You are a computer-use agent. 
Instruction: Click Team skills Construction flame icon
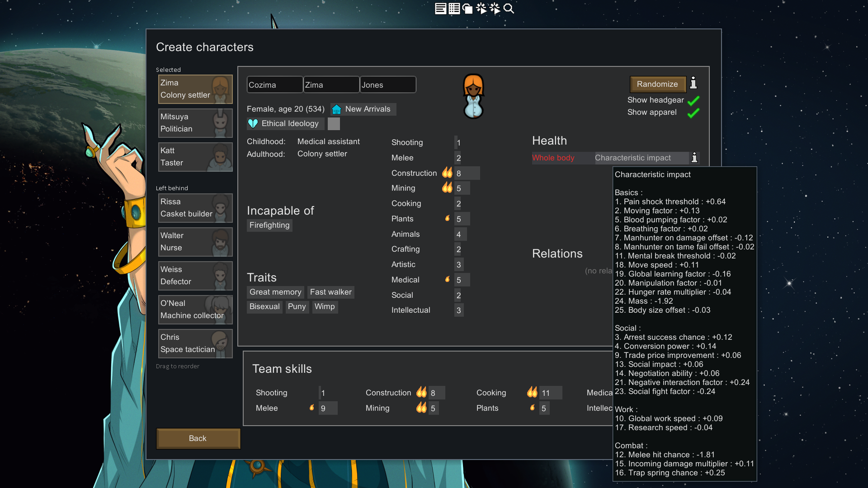(421, 392)
